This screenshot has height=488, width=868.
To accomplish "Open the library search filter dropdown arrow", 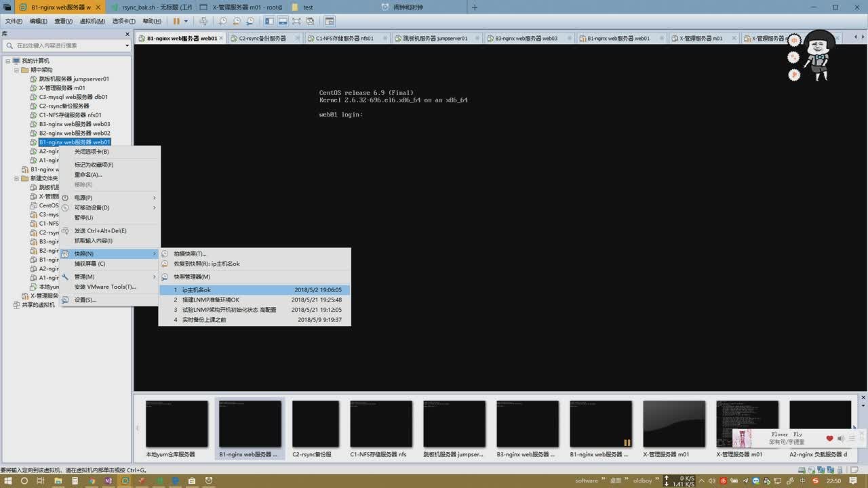I will [x=127, y=45].
